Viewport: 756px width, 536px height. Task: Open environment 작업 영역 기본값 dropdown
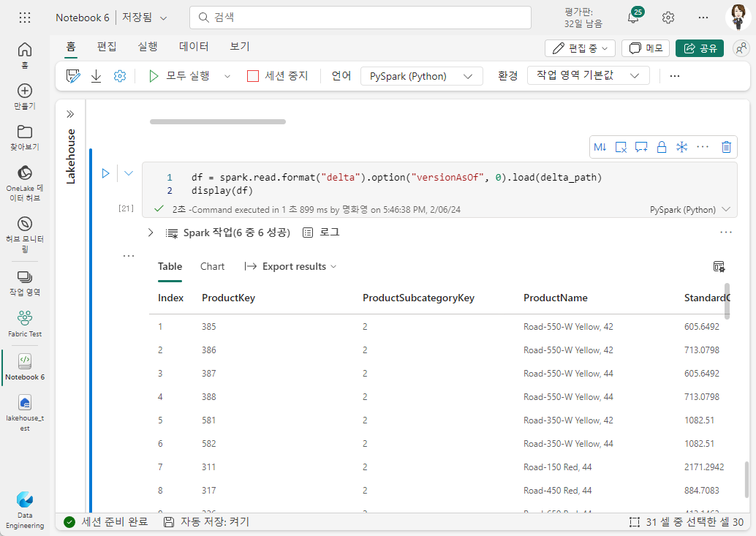click(589, 75)
